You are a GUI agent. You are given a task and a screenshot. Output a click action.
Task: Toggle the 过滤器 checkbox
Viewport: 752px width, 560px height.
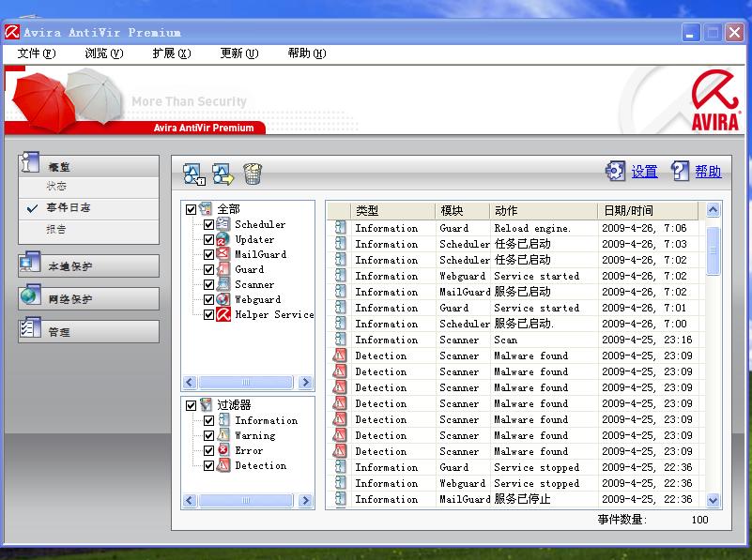(191, 405)
